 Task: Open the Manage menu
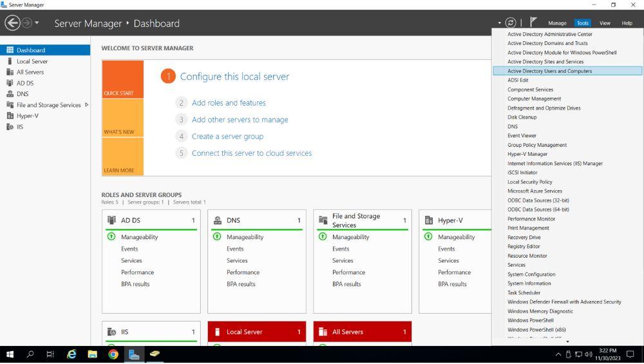[557, 23]
